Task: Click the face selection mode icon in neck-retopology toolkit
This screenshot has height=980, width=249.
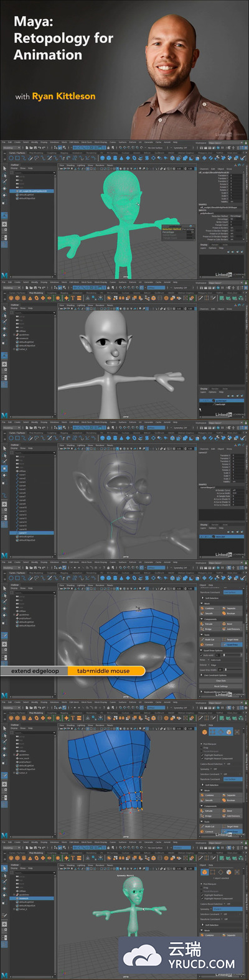Action: coord(228,732)
